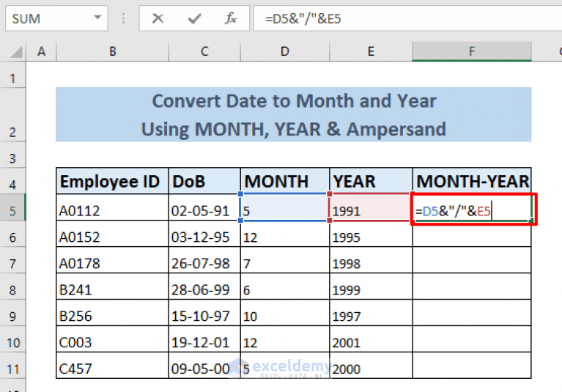Select column A header

click(41, 51)
